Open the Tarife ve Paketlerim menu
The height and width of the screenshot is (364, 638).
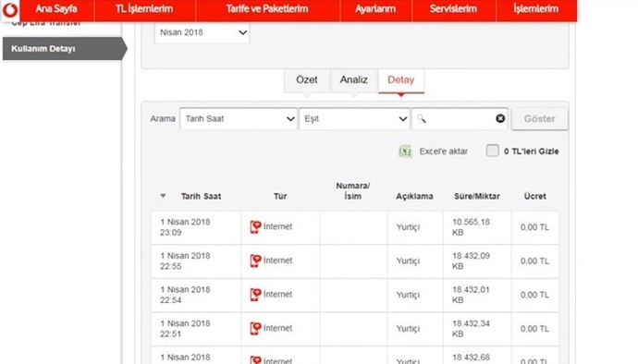(x=267, y=9)
